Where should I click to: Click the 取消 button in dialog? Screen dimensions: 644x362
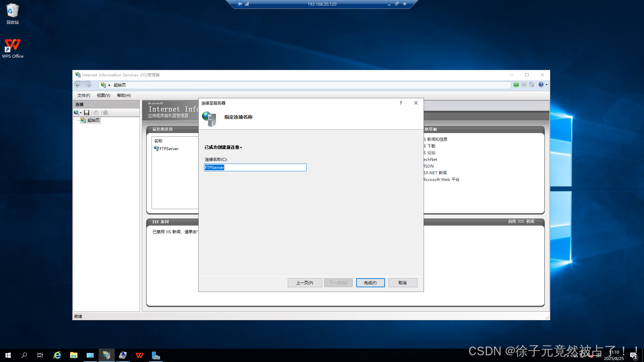coord(402,283)
